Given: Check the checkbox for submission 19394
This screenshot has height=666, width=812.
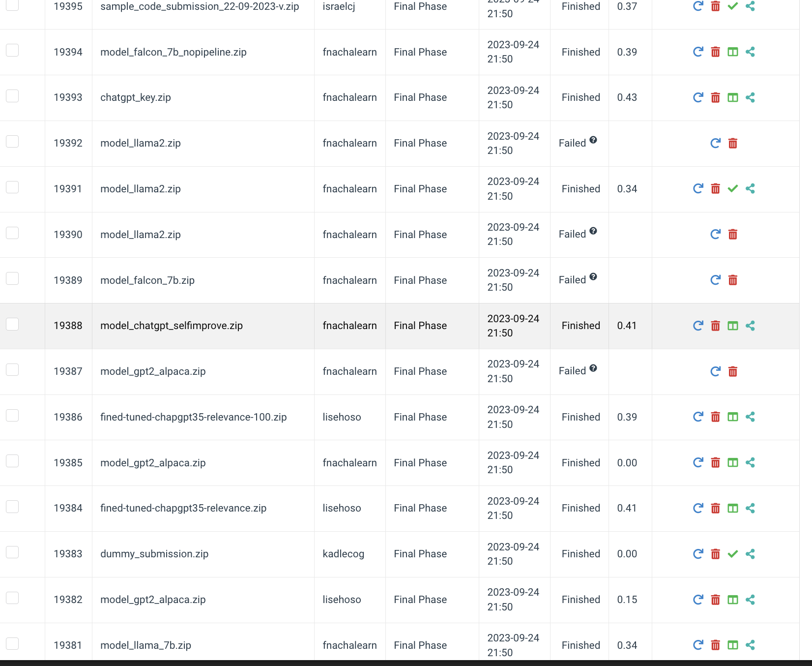Looking at the screenshot, I should coord(12,50).
